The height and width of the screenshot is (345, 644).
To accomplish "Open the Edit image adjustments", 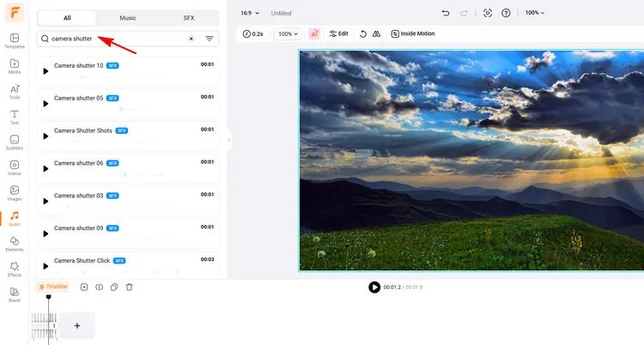I will (x=339, y=33).
